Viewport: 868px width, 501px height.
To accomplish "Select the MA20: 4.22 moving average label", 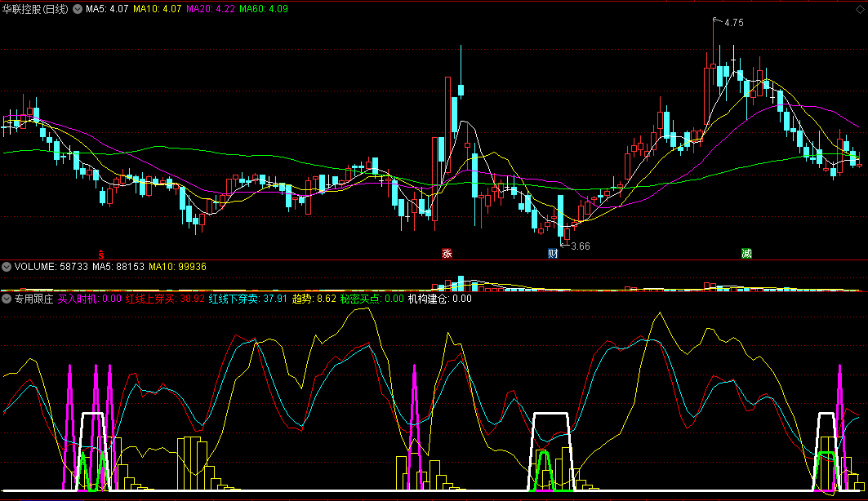I will (x=211, y=9).
